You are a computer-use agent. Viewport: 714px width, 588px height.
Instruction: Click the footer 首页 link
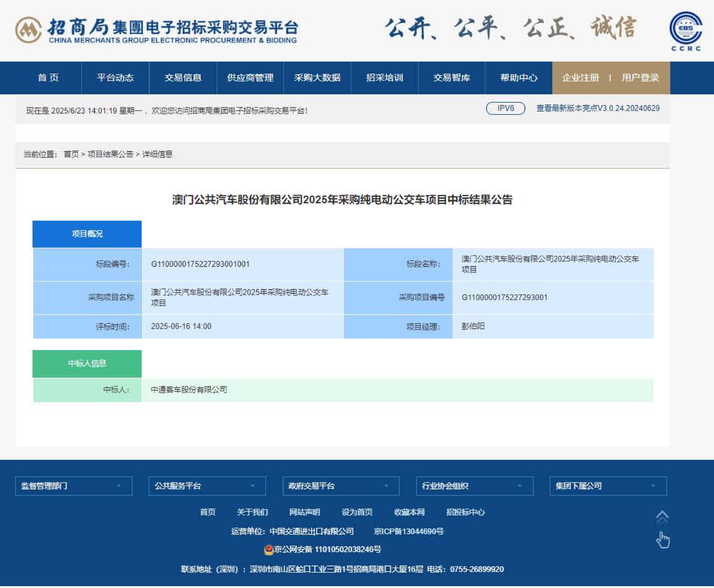pos(208,512)
